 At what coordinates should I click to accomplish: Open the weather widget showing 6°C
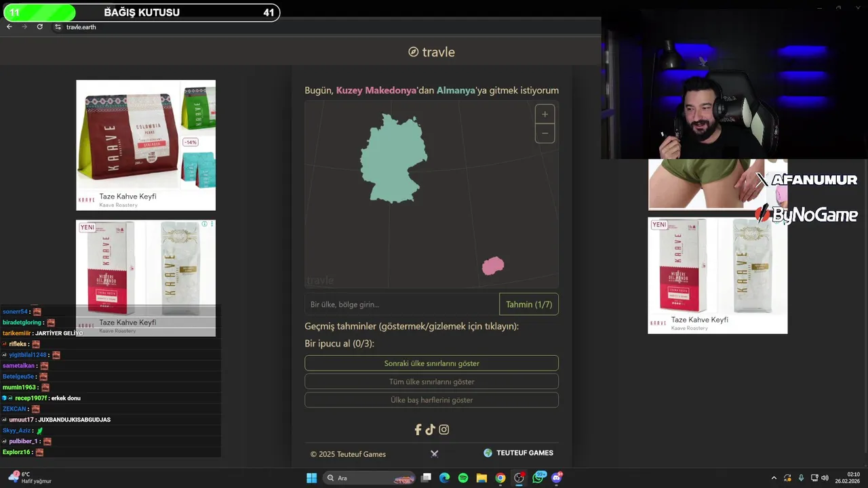coord(31,478)
